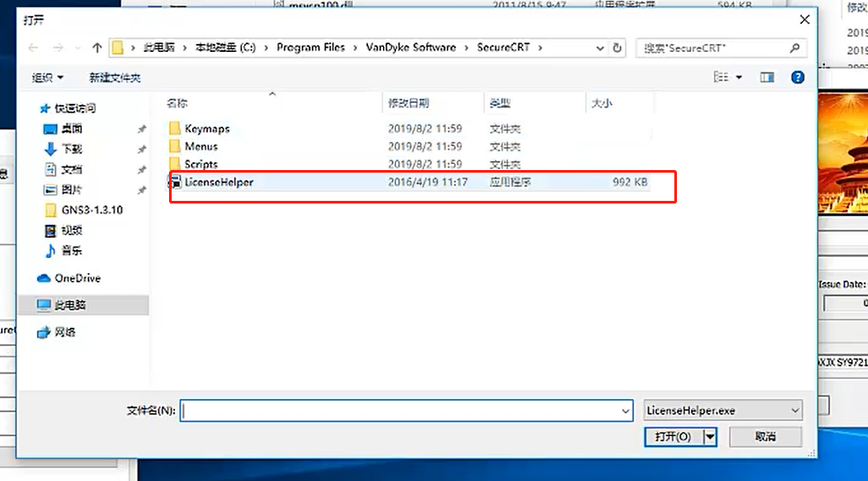Viewport: 868px width, 481px height.
Task: Select the Scripts folder
Action: coord(201,164)
